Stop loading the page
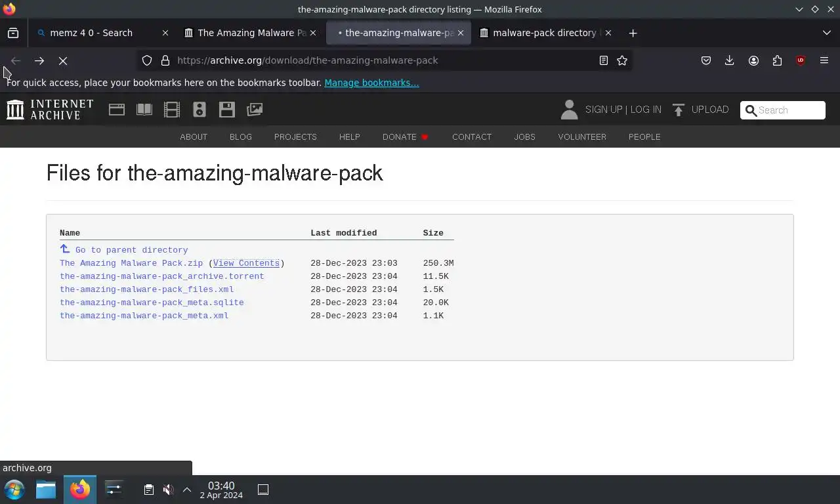Viewport: 840px width, 504px height. (x=63, y=60)
